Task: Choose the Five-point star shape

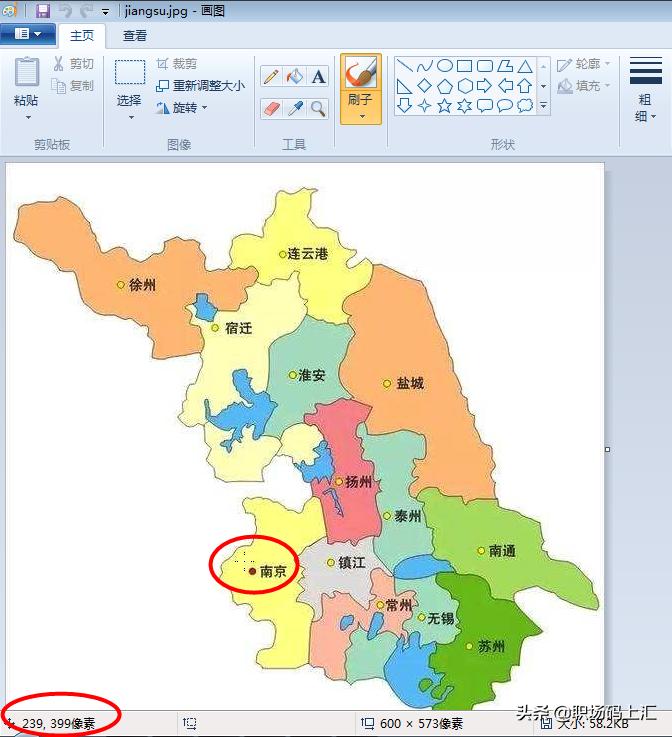Action: [x=445, y=106]
